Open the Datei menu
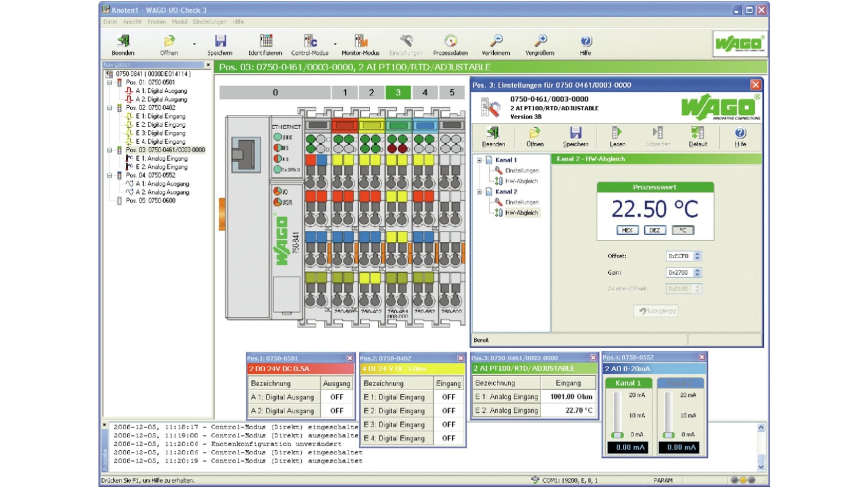This screenshot has height=488, width=868. point(110,21)
